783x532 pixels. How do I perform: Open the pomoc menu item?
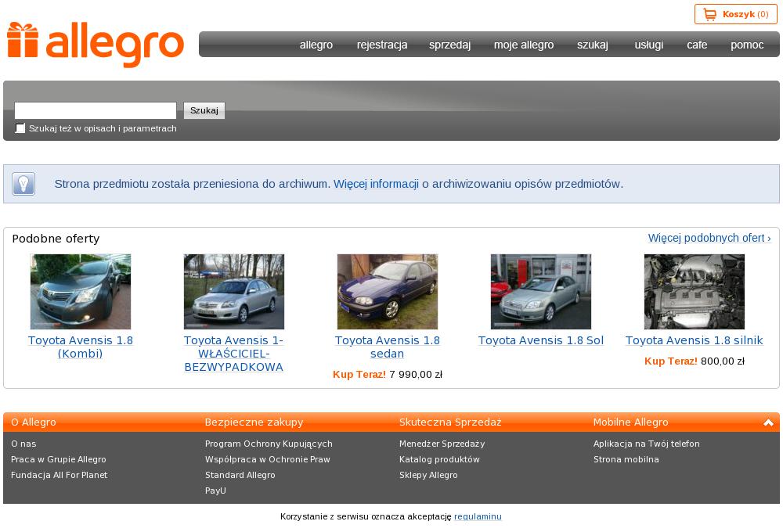point(747,45)
